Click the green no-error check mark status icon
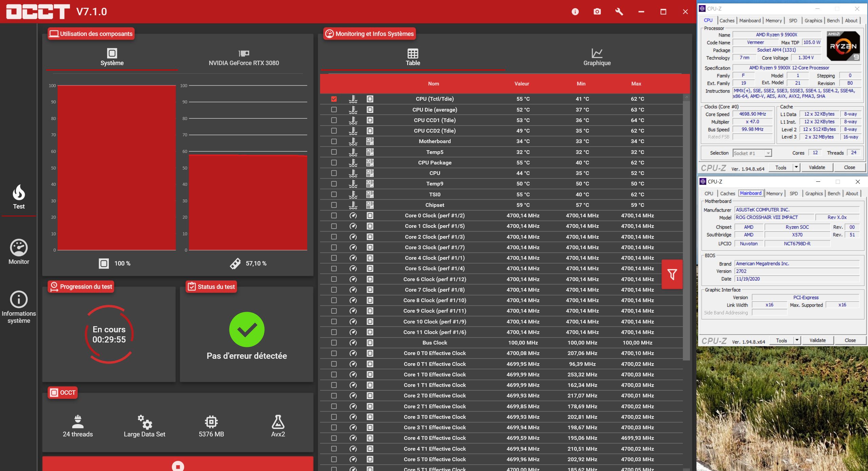Viewport: 868px width, 471px height. click(247, 329)
